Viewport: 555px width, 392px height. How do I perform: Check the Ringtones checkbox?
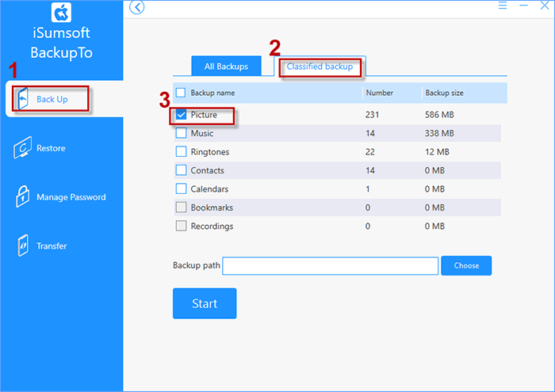coord(181,151)
